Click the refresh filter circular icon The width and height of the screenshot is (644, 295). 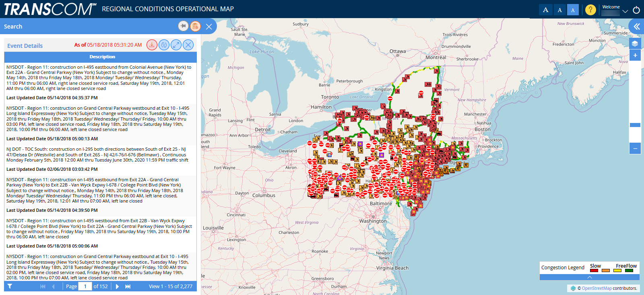click(164, 45)
